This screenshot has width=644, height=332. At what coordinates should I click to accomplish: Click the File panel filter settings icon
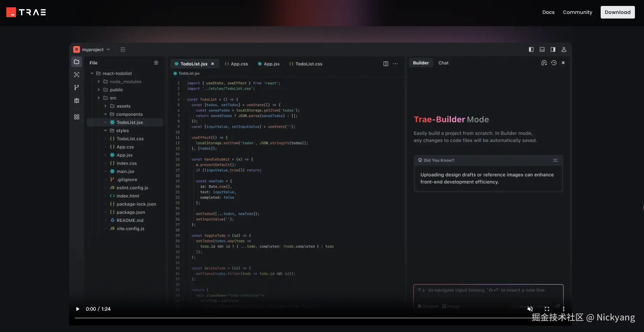(156, 63)
